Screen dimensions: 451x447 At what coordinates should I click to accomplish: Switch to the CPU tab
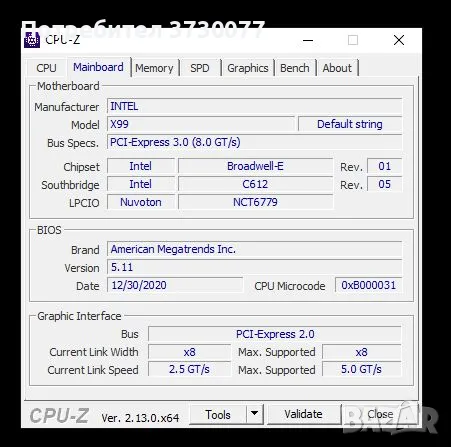point(46,68)
